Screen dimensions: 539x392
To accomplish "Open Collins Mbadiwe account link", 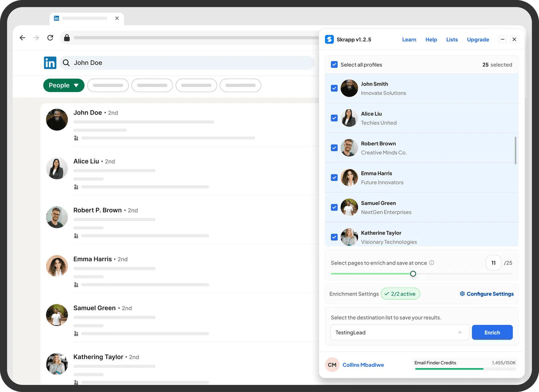I will coord(363,365).
